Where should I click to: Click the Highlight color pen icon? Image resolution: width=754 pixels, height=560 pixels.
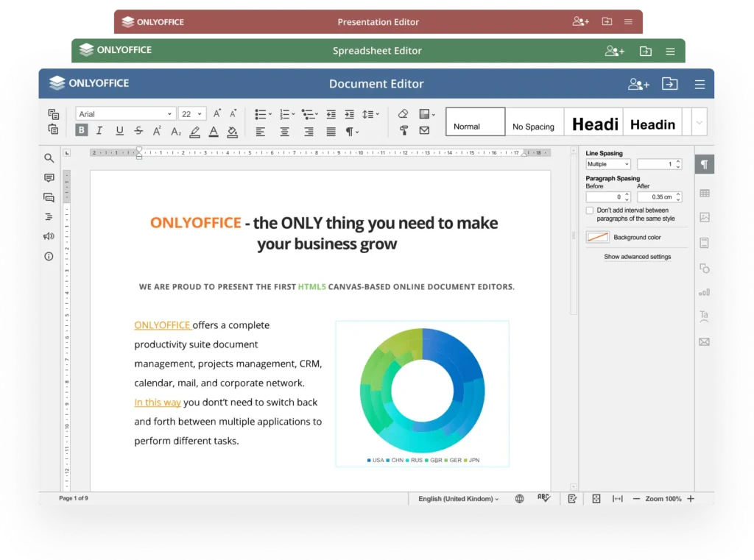click(x=194, y=132)
